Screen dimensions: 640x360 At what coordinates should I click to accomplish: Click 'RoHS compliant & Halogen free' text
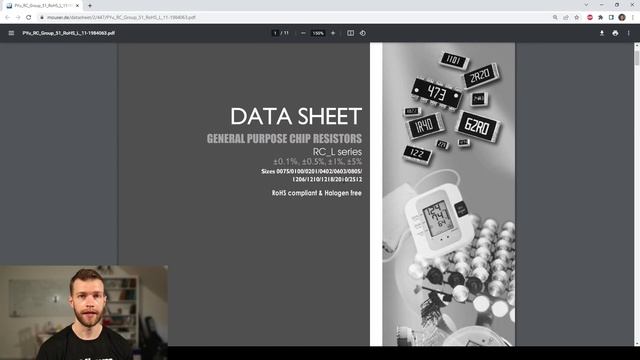tap(317, 193)
